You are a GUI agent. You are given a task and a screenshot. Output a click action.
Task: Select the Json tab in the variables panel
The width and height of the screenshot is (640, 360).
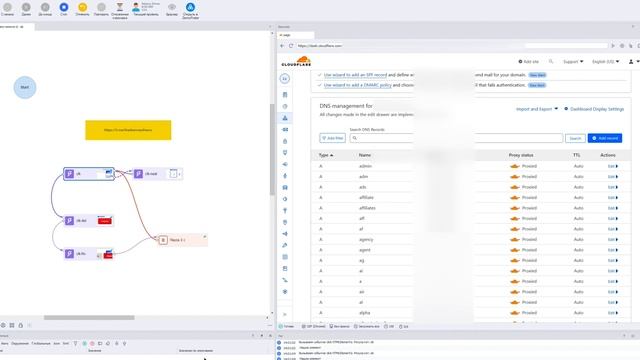tap(56, 344)
